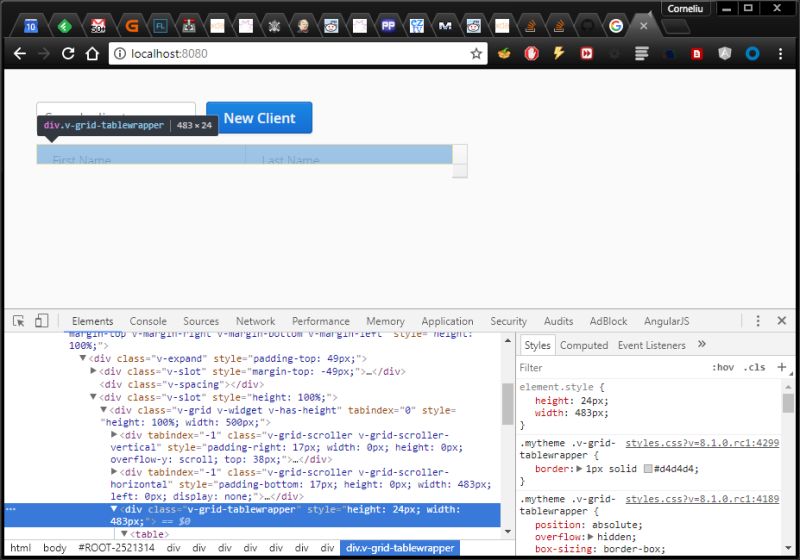Viewport: 800px width, 560px height.
Task: Switch to the Google tab
Action: click(616, 26)
